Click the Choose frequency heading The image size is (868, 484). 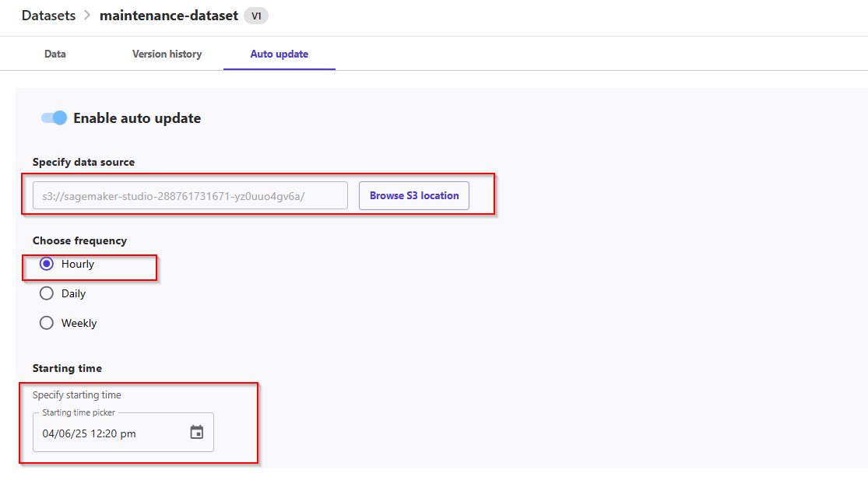[x=79, y=240]
